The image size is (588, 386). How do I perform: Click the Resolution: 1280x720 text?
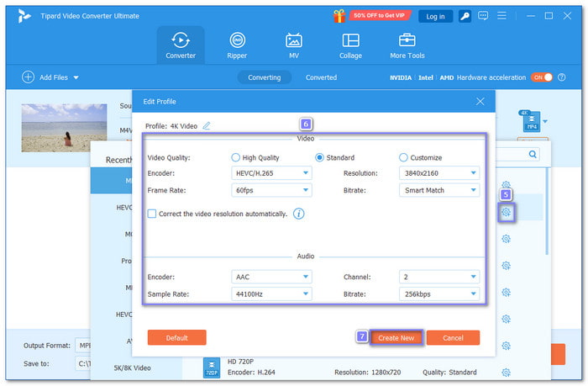point(368,372)
